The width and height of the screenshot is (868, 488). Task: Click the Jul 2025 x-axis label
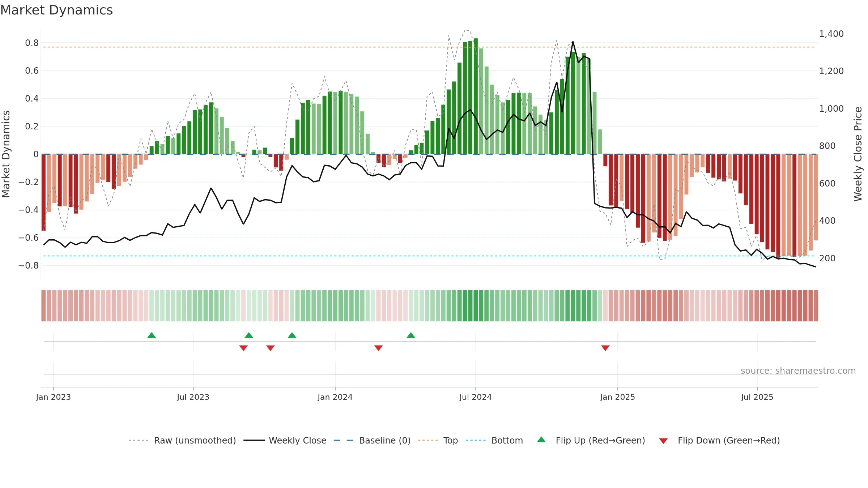[757, 397]
